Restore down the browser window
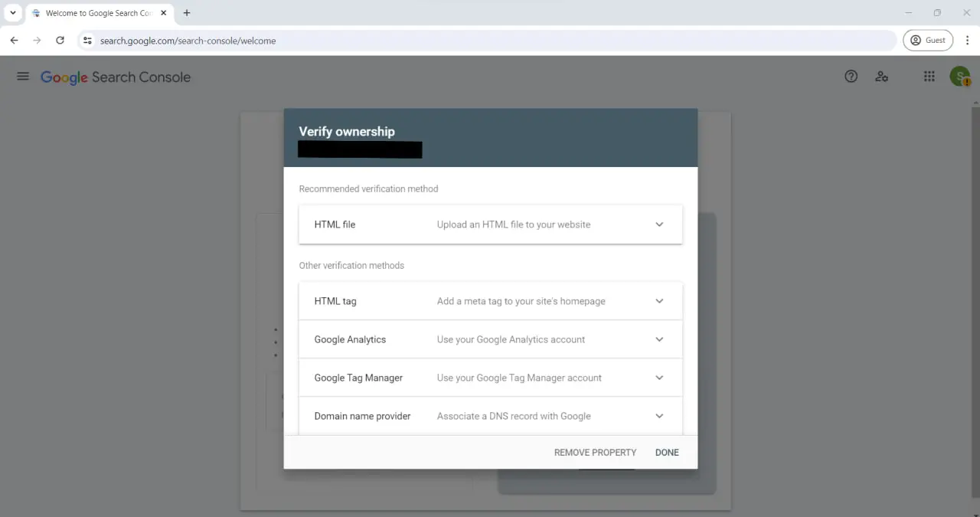Image resolution: width=980 pixels, height=517 pixels. (937, 13)
